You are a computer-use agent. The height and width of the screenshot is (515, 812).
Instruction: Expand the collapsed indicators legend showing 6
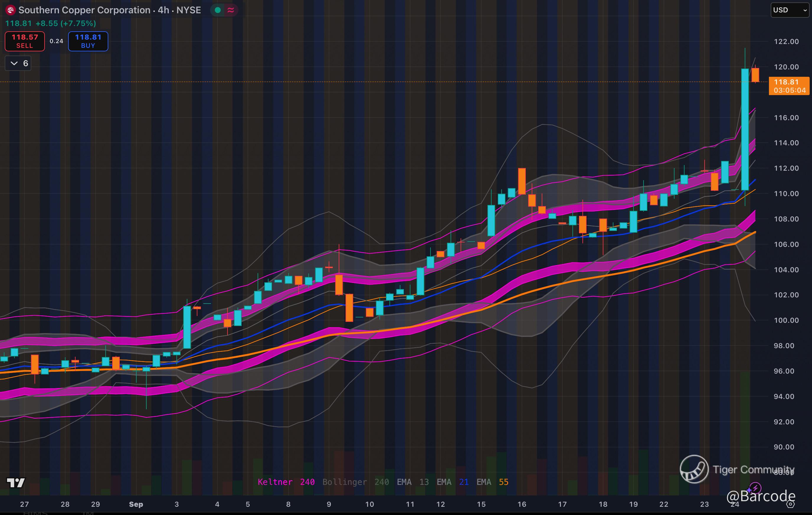[x=18, y=63]
